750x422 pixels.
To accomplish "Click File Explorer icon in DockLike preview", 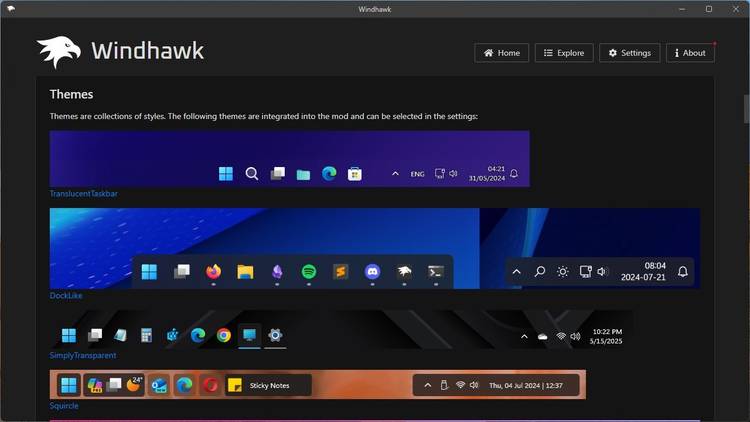I will 245,272.
